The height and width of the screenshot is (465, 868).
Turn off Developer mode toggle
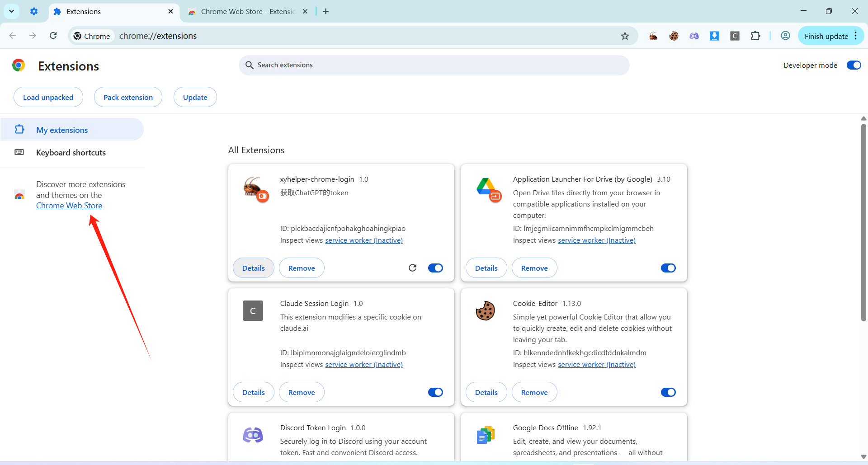coord(854,66)
